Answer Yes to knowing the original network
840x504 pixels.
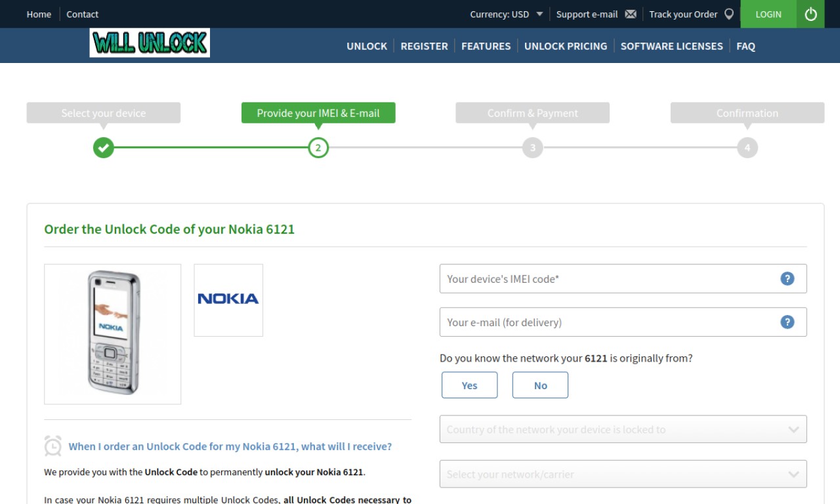(x=469, y=385)
